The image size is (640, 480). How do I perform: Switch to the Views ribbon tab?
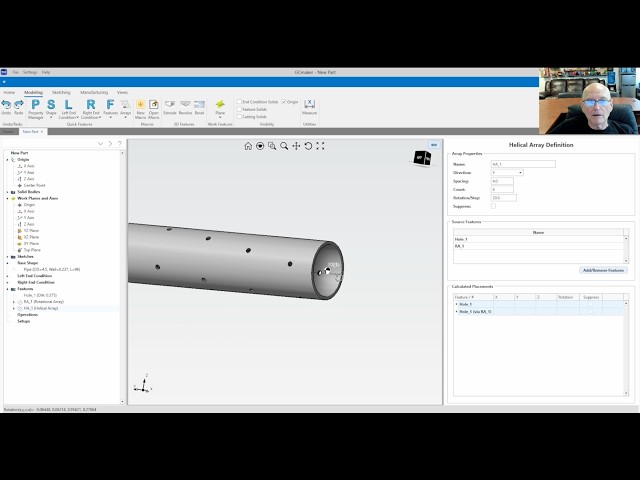tap(122, 93)
